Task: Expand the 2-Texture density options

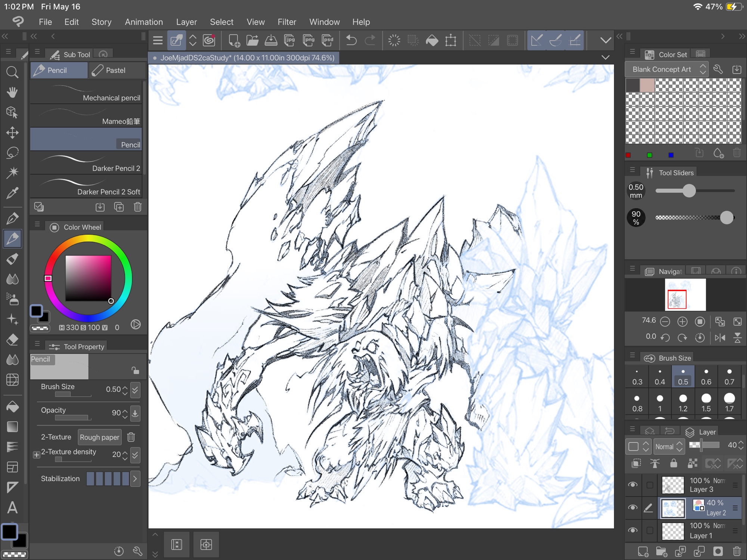Action: pyautogui.click(x=37, y=455)
